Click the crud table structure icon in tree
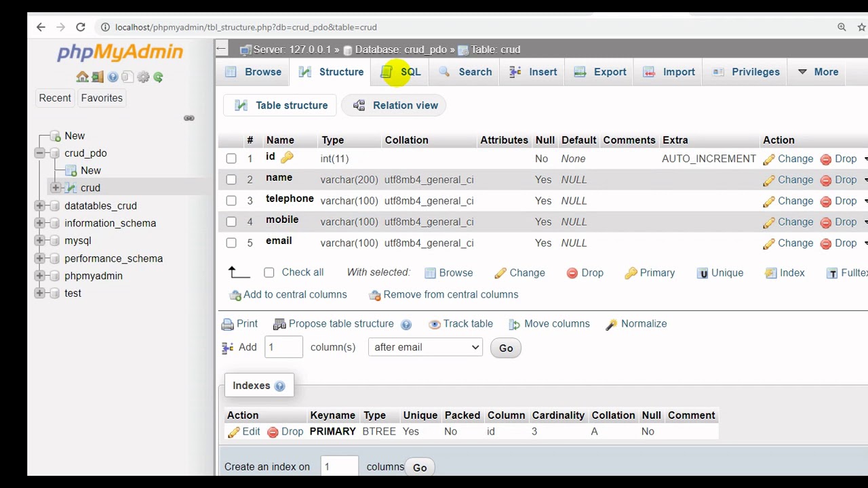The image size is (868, 488). tap(71, 188)
